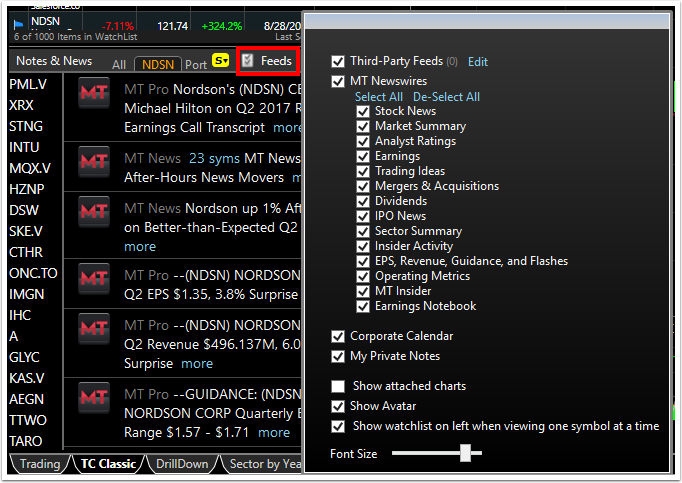
Task: Click the MT logo beside Nordson up 1% story
Action: (94, 211)
